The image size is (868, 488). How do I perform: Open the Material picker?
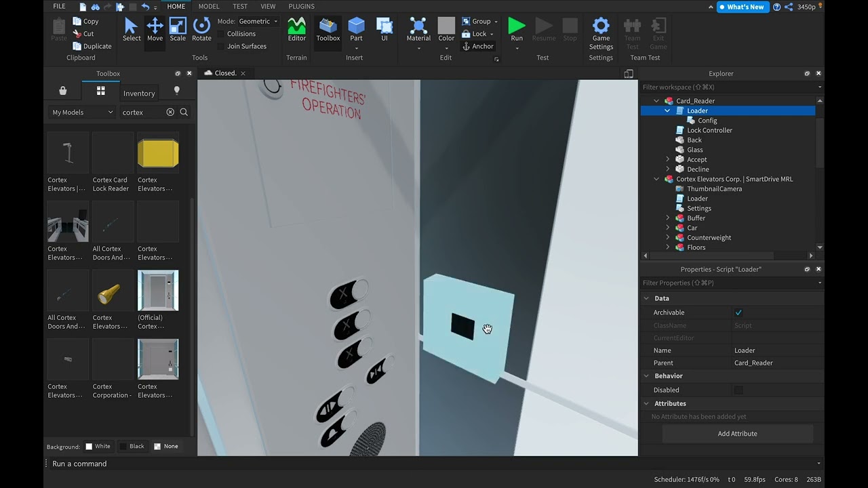418,30
